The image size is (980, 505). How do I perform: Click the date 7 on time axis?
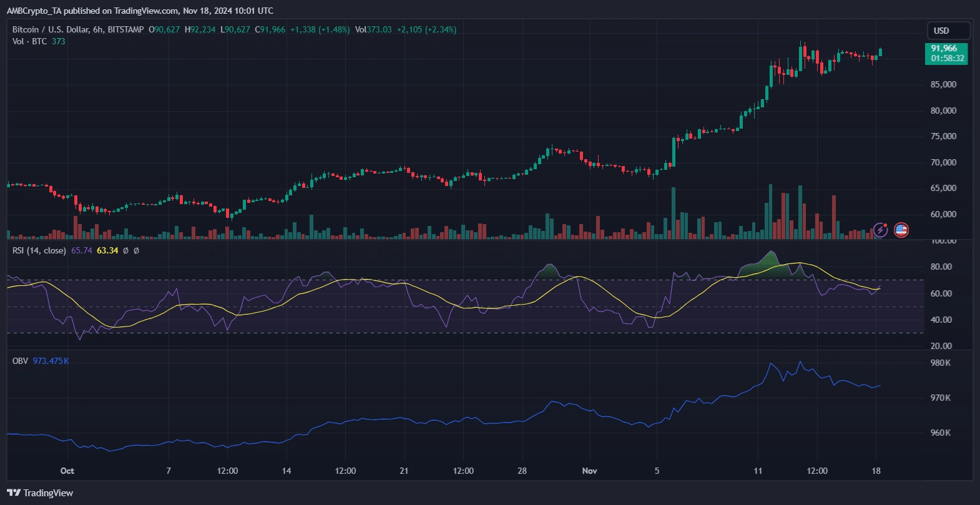point(169,471)
